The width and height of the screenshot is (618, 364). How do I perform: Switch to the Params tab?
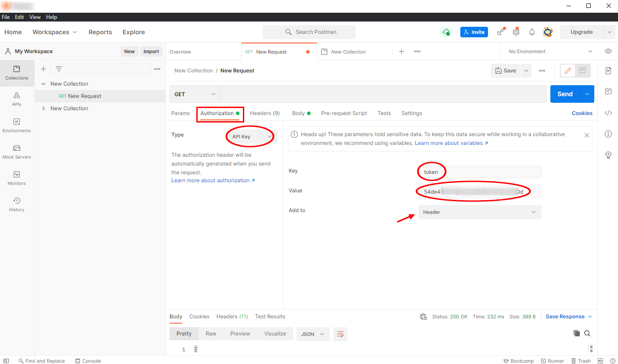(181, 113)
